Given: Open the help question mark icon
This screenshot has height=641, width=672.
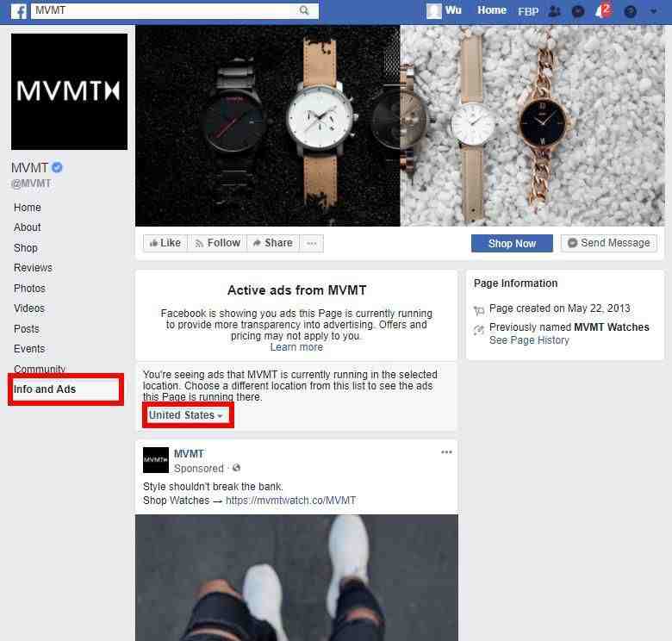Looking at the screenshot, I should coord(630,11).
